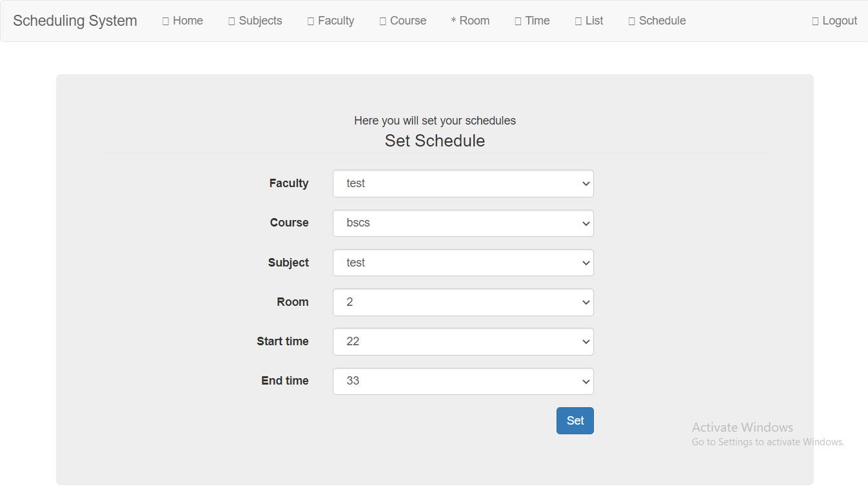Select the Logout menu item
The height and width of the screenshot is (493, 868).
[x=834, y=20]
